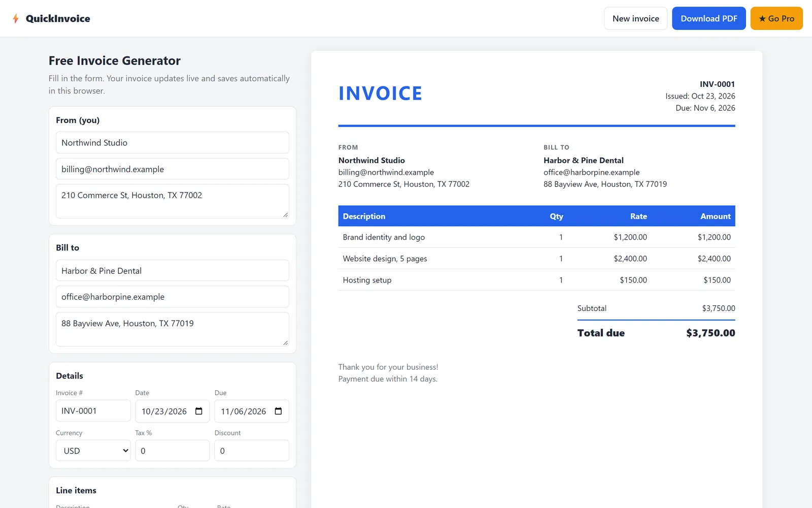Click the Subtotal value $3,750.00

(x=719, y=308)
